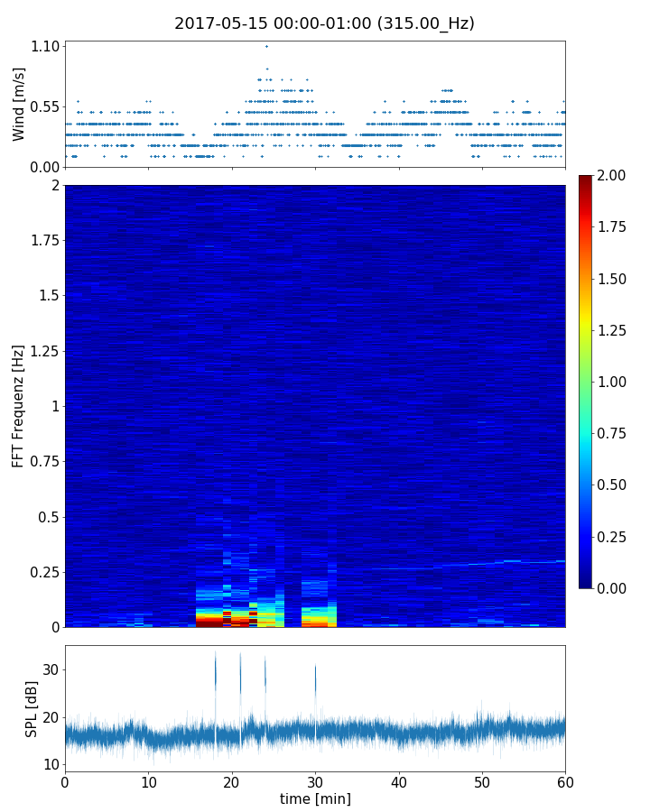Click the 60 tick label on time axis
This screenshot has width=650, height=812.
(x=565, y=781)
